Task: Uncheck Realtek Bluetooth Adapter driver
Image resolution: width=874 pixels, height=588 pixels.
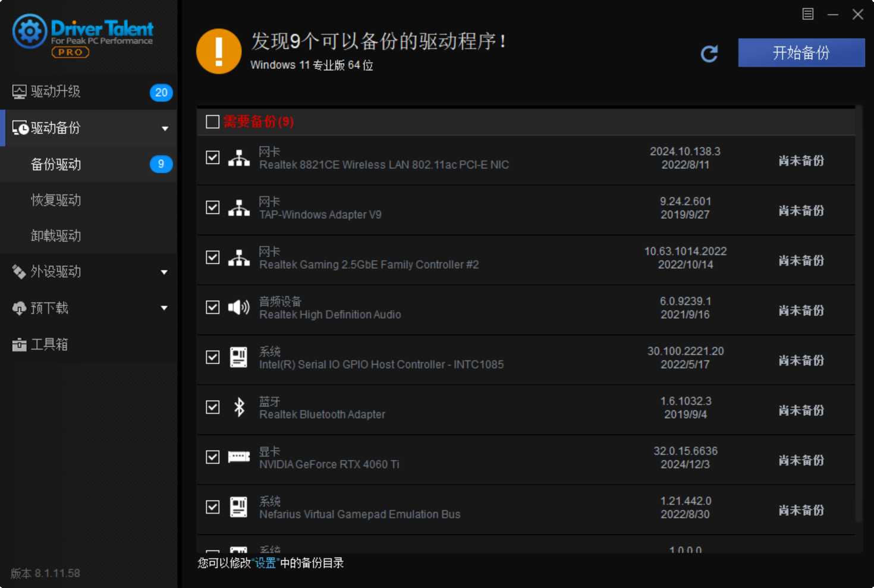Action: click(212, 407)
